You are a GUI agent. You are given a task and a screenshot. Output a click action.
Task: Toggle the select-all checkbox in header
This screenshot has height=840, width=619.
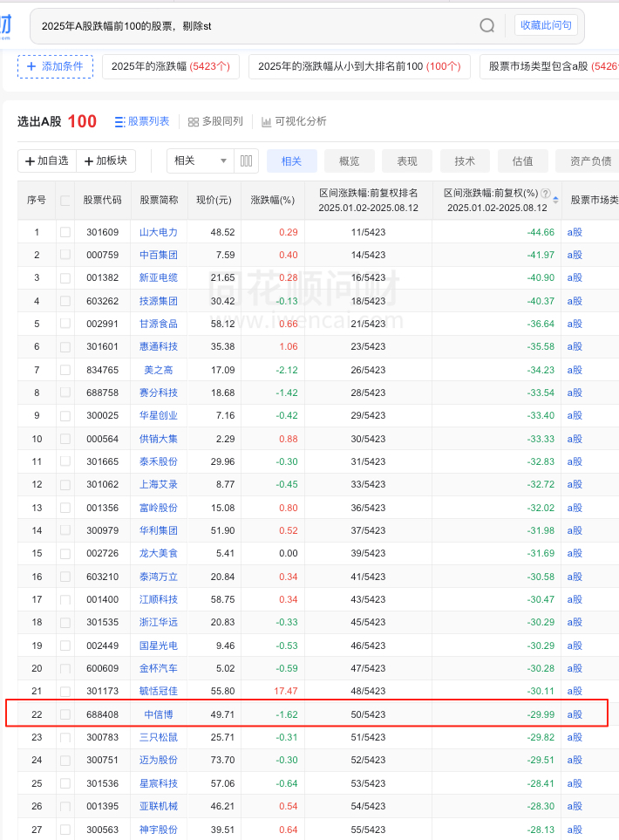(x=65, y=201)
